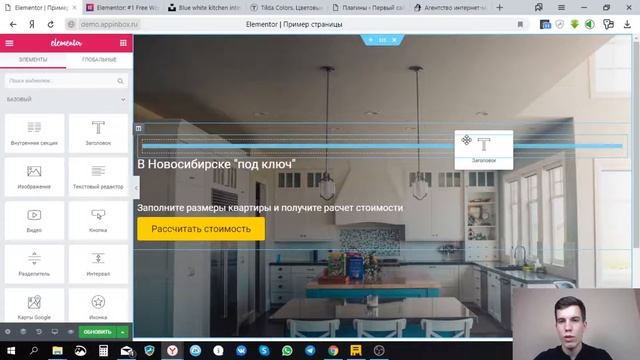
Task: Pick the Интервал widget
Action: [x=98, y=264]
